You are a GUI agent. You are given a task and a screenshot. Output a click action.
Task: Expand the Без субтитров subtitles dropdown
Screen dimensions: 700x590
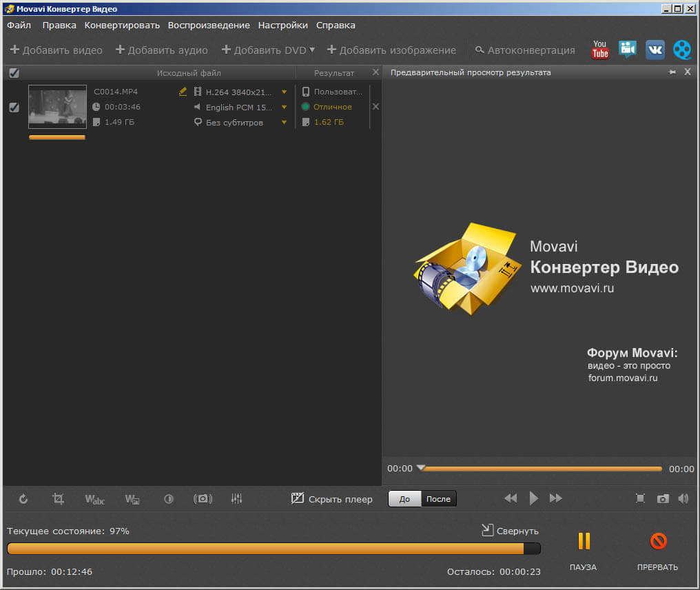coord(284,123)
